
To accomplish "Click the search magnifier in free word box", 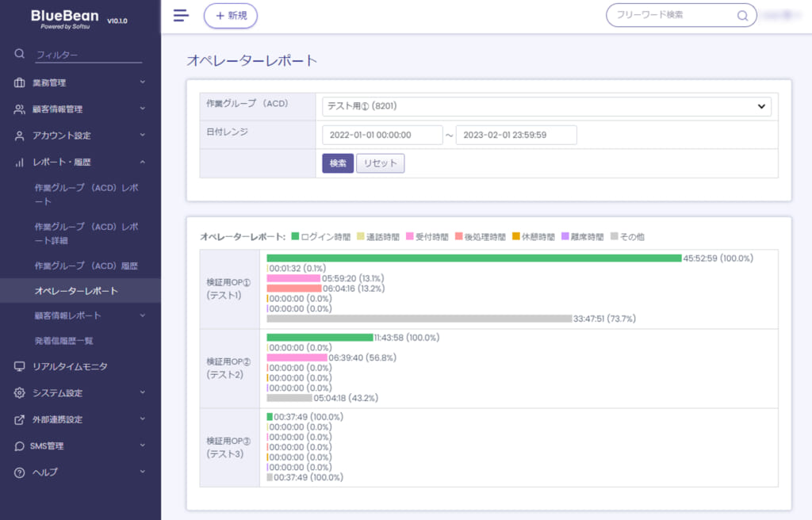I will 742,16.
